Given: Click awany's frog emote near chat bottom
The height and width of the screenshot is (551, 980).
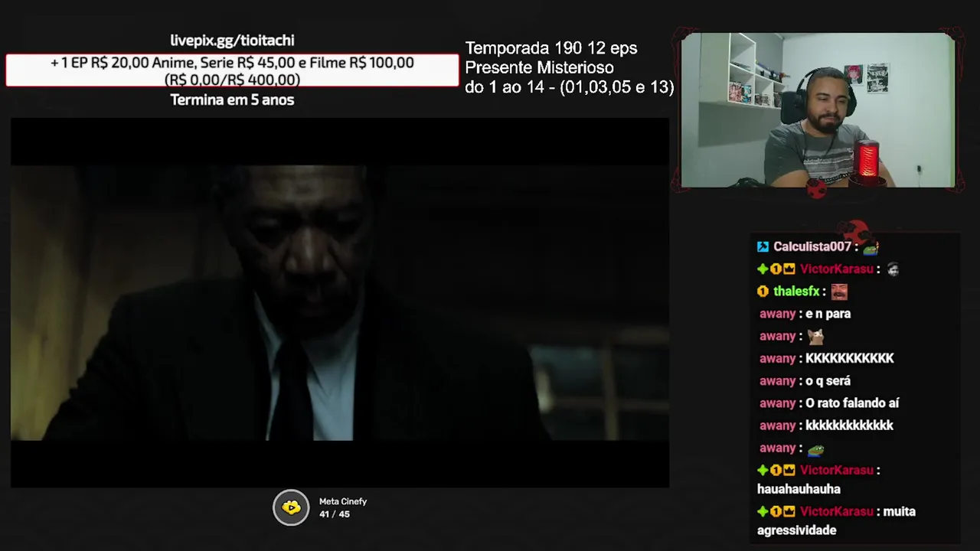Looking at the screenshot, I should 815,449.
